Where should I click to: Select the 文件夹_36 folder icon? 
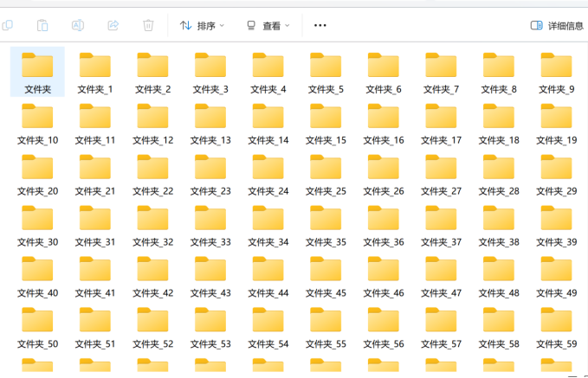(x=384, y=218)
